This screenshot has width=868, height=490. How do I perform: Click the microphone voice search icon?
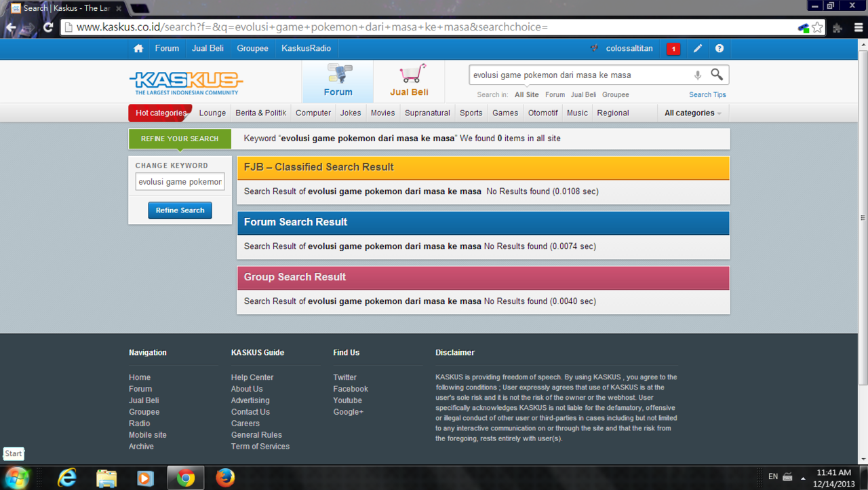[x=697, y=75]
